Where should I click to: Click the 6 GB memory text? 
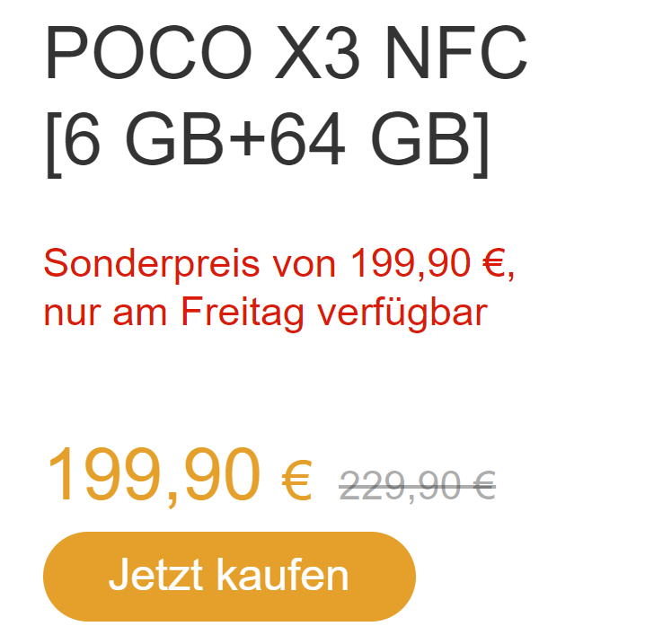144,138
